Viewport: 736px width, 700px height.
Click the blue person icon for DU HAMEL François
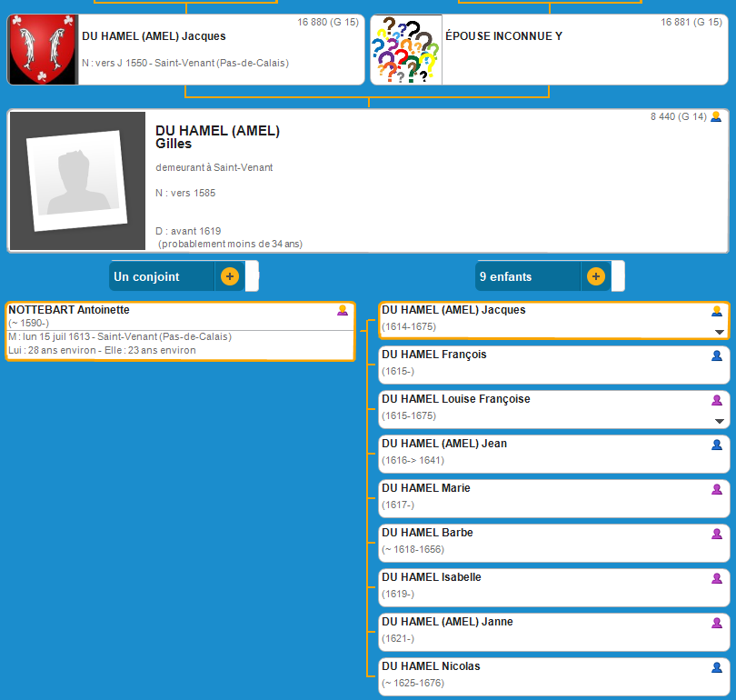coord(717,355)
